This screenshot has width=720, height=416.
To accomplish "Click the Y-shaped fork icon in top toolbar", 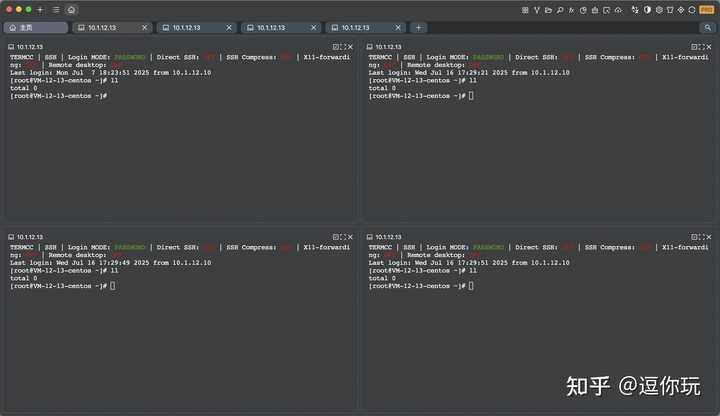I will [x=537, y=10].
